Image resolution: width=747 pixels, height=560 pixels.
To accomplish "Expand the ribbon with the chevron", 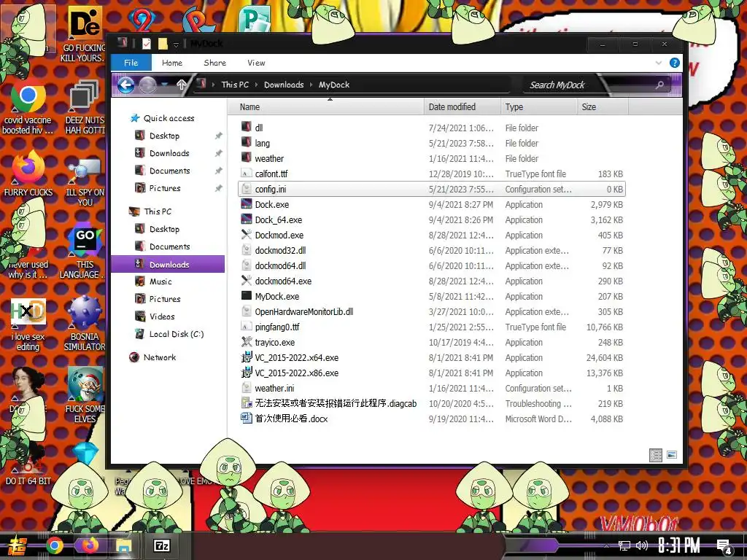I will pos(659,63).
